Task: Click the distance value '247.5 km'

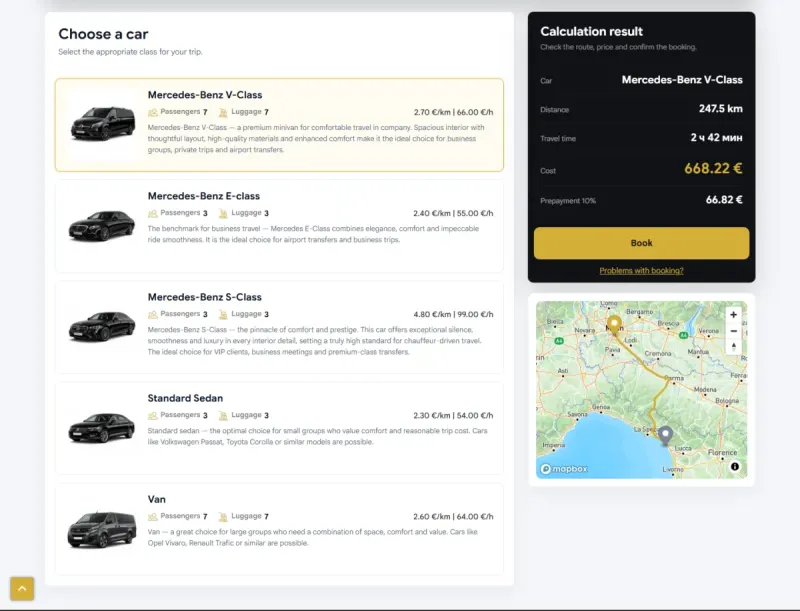Action: tap(721, 109)
